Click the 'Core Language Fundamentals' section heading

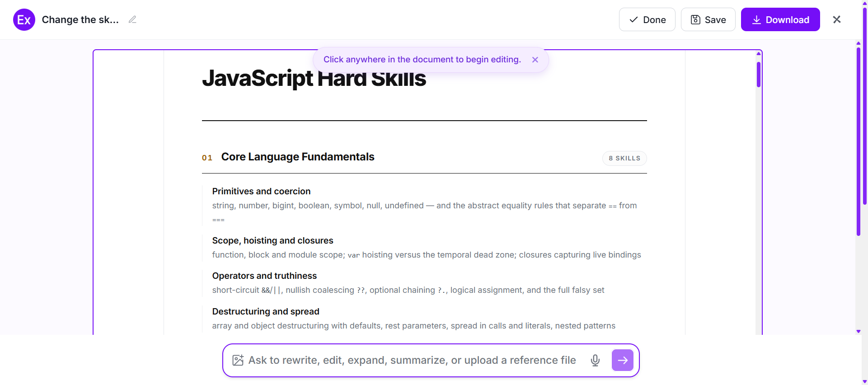(x=298, y=157)
